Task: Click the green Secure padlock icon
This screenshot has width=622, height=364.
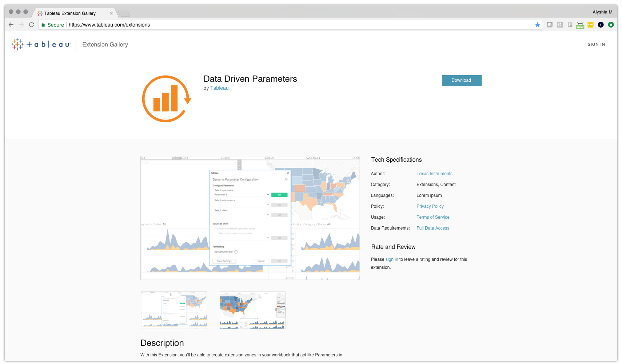Action: coord(43,25)
